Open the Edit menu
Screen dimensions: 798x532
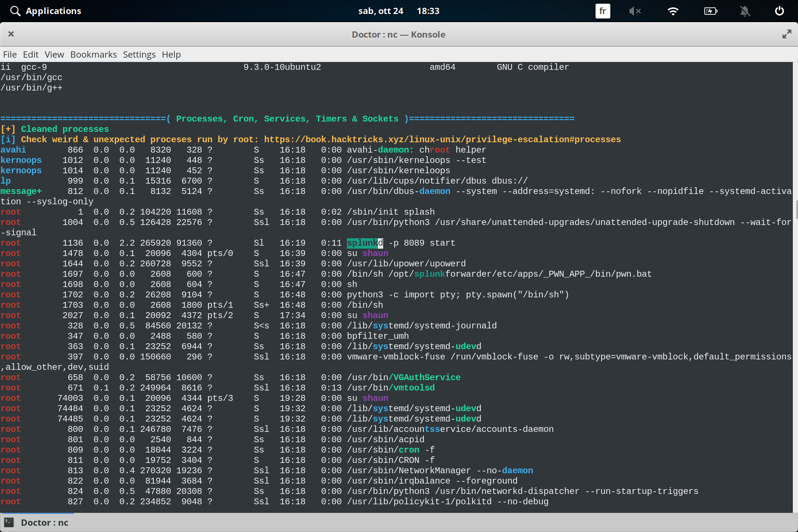click(31, 54)
